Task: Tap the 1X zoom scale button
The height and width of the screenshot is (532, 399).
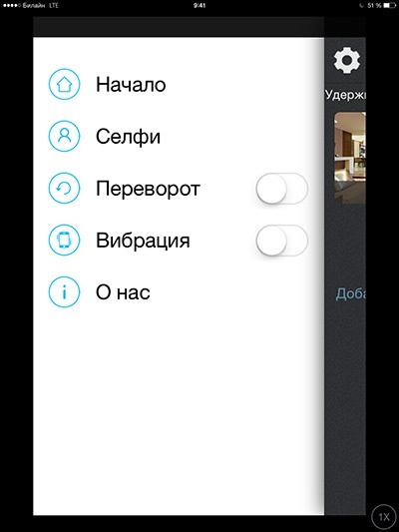Action: click(384, 517)
